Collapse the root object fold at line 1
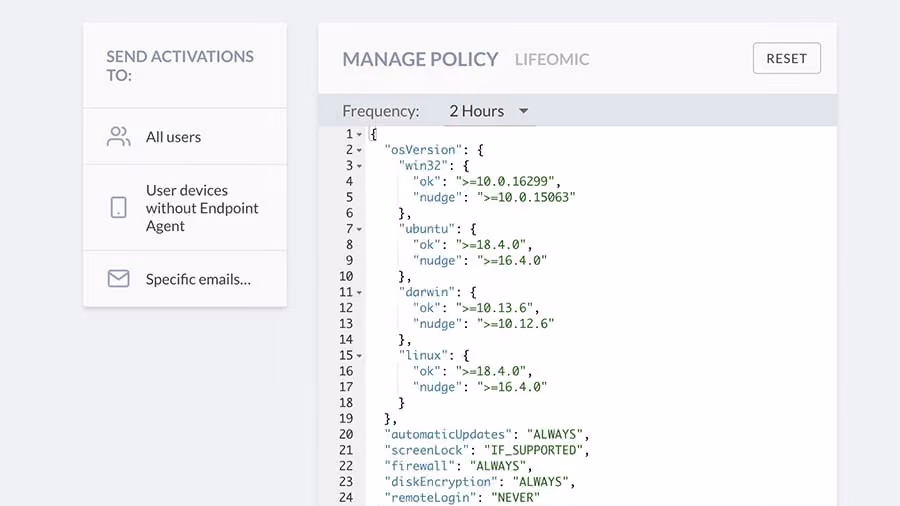This screenshot has width=900, height=506. pyautogui.click(x=359, y=134)
